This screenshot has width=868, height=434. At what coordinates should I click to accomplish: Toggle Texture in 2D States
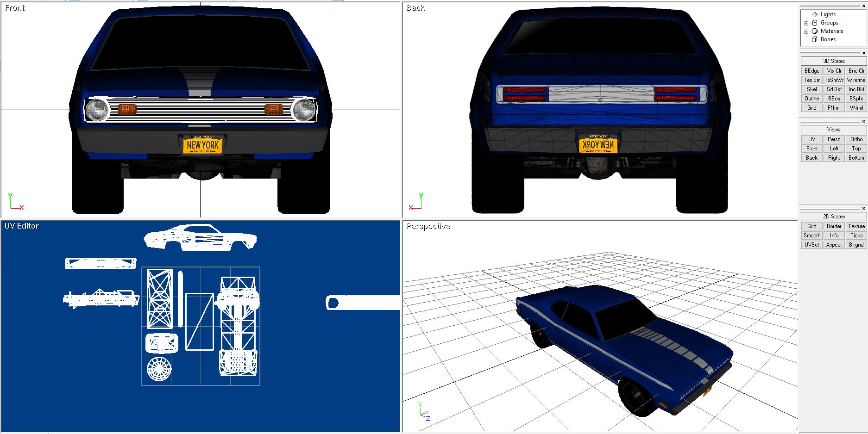point(856,226)
